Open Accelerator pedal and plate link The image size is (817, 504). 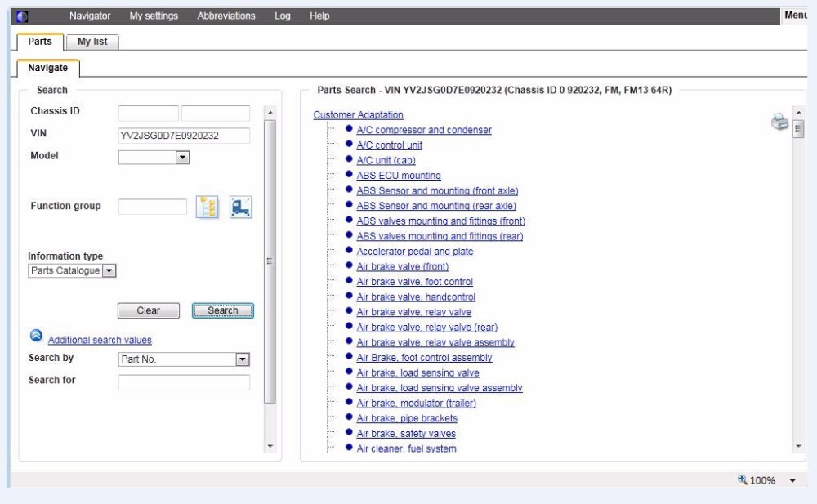pos(415,252)
